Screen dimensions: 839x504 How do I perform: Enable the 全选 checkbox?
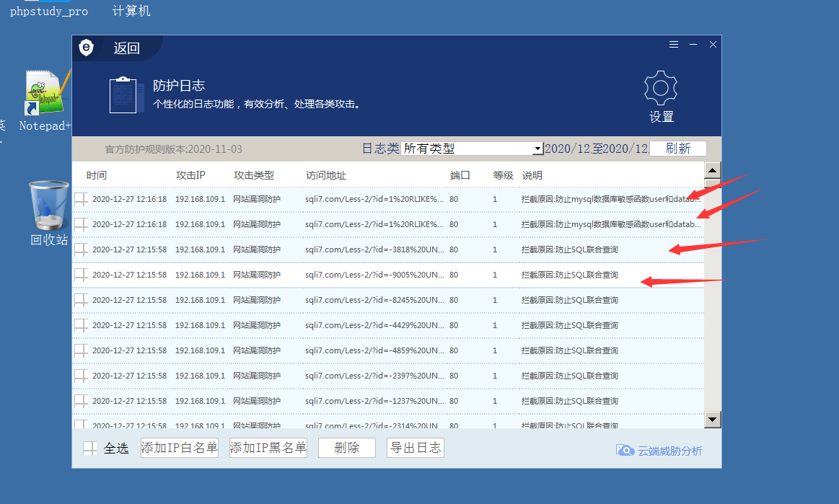(90, 448)
